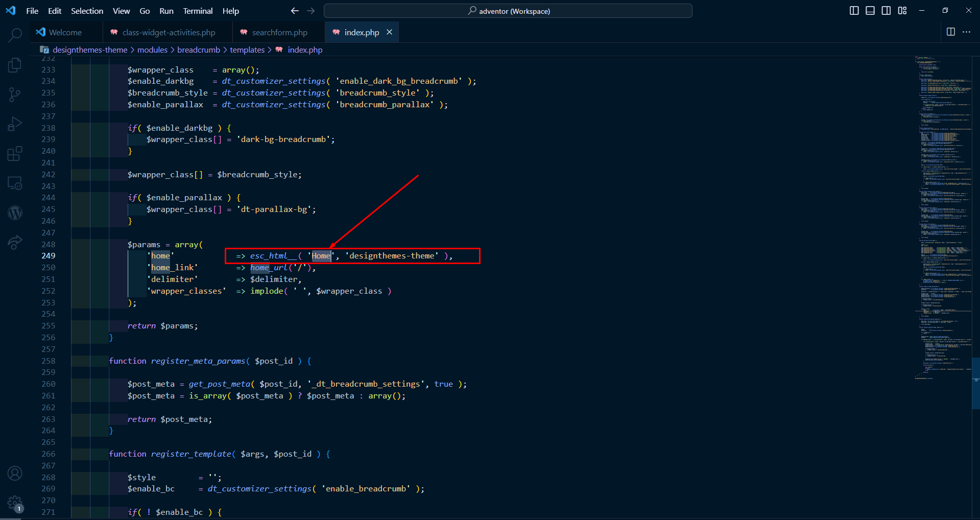Open the Help menu
Screen dimensions: 980x520
point(230,11)
